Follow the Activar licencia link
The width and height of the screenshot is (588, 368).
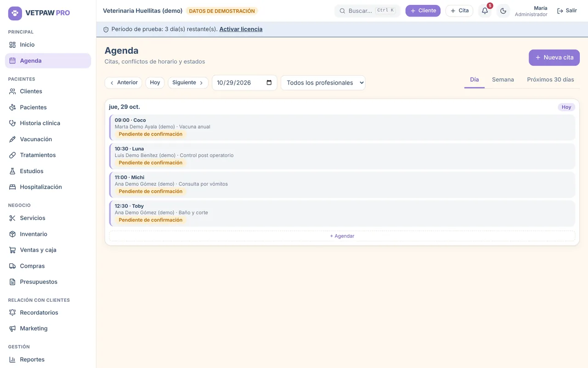point(241,29)
